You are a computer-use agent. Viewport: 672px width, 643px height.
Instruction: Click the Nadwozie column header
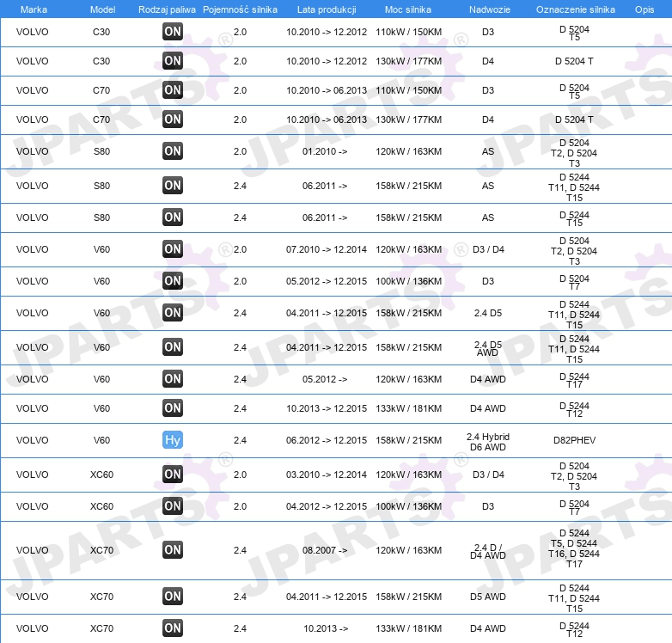(490, 9)
